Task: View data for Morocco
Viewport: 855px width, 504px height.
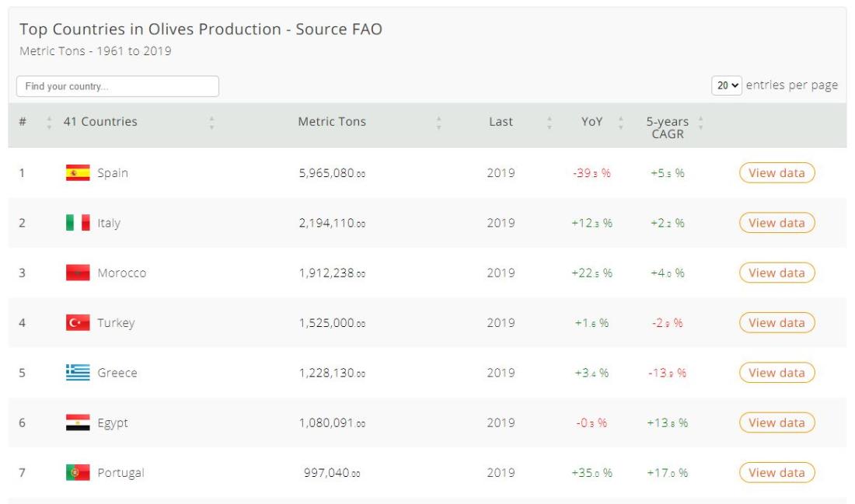Action: [776, 273]
